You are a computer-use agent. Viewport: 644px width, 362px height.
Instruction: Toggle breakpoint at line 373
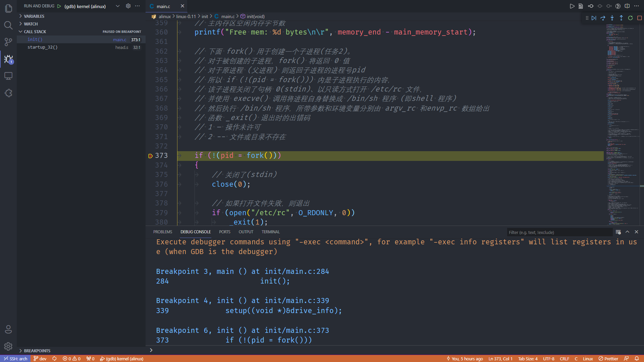pos(151,156)
